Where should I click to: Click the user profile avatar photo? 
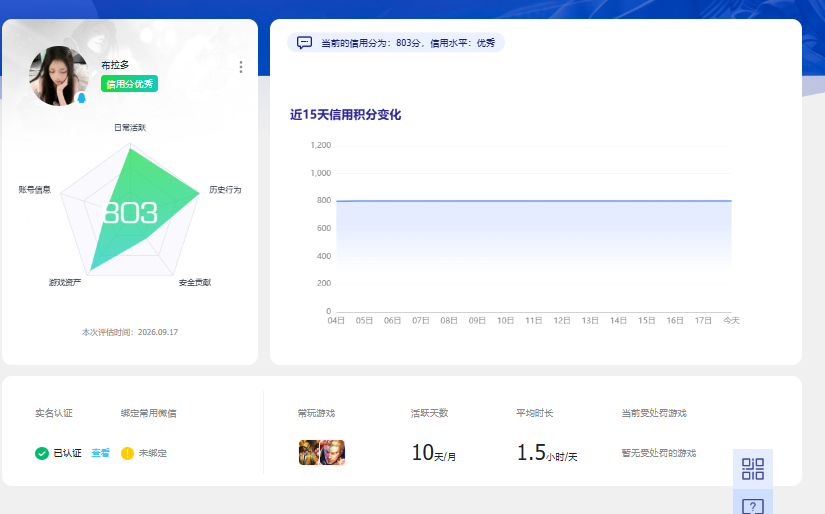(x=59, y=75)
